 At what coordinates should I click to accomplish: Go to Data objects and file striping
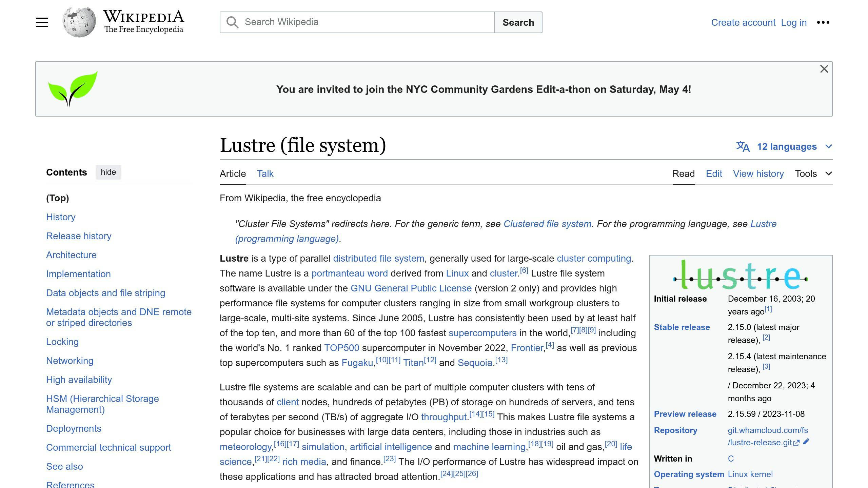(x=105, y=293)
